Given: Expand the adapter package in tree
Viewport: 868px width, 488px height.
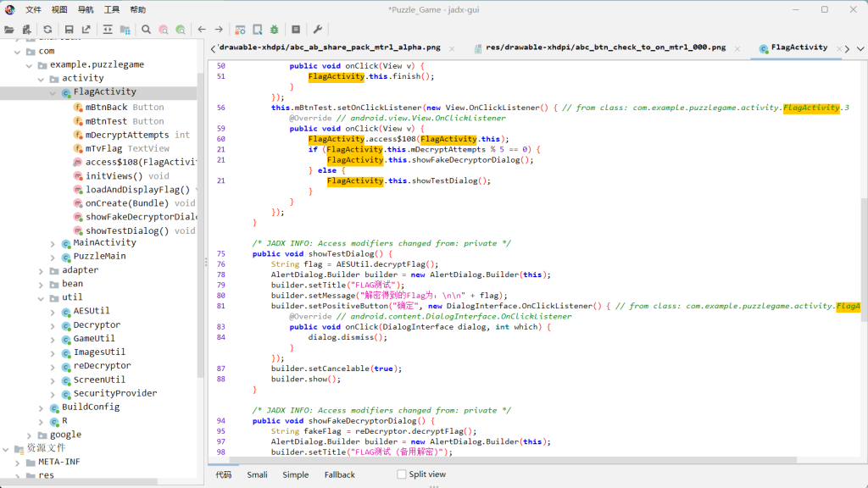Looking at the screenshot, I should tap(41, 270).
